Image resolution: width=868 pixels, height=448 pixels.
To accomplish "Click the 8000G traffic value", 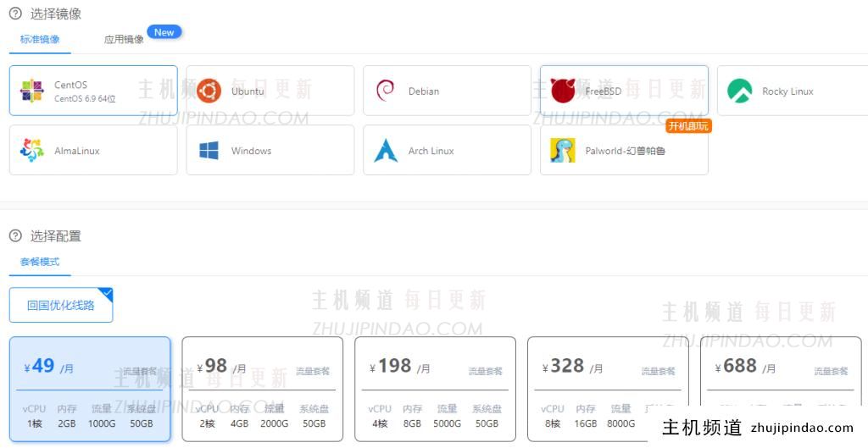I will tap(620, 423).
